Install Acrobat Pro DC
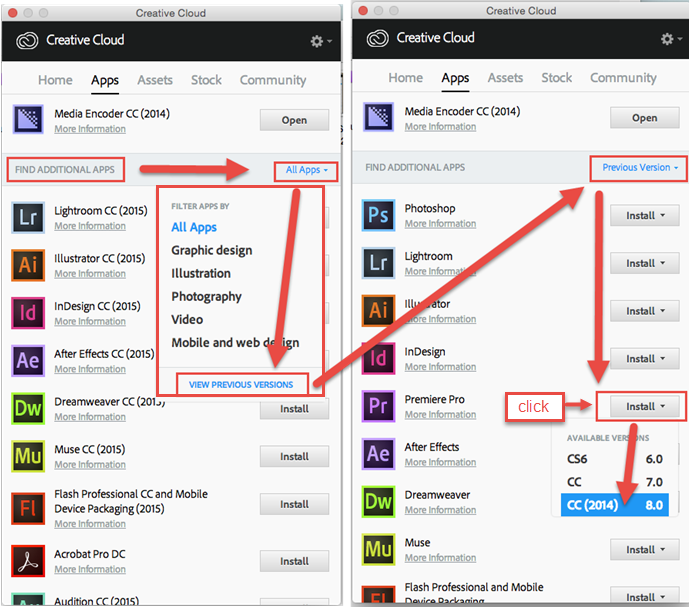 click(294, 562)
